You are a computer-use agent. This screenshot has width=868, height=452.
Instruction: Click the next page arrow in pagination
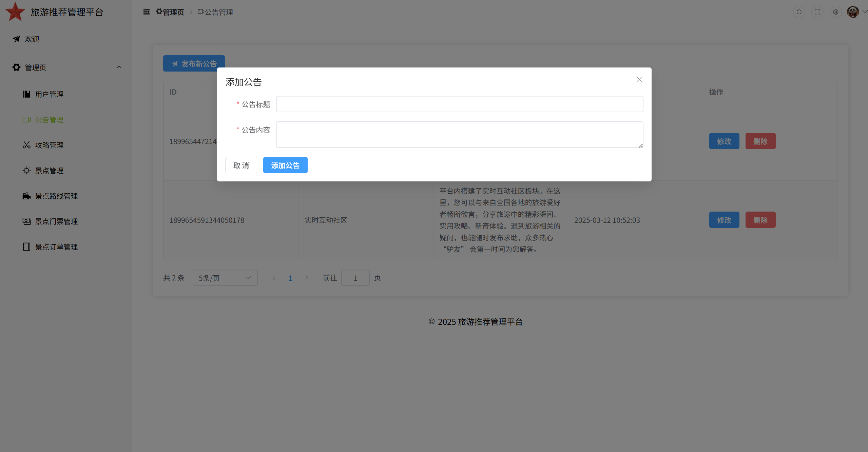[307, 278]
